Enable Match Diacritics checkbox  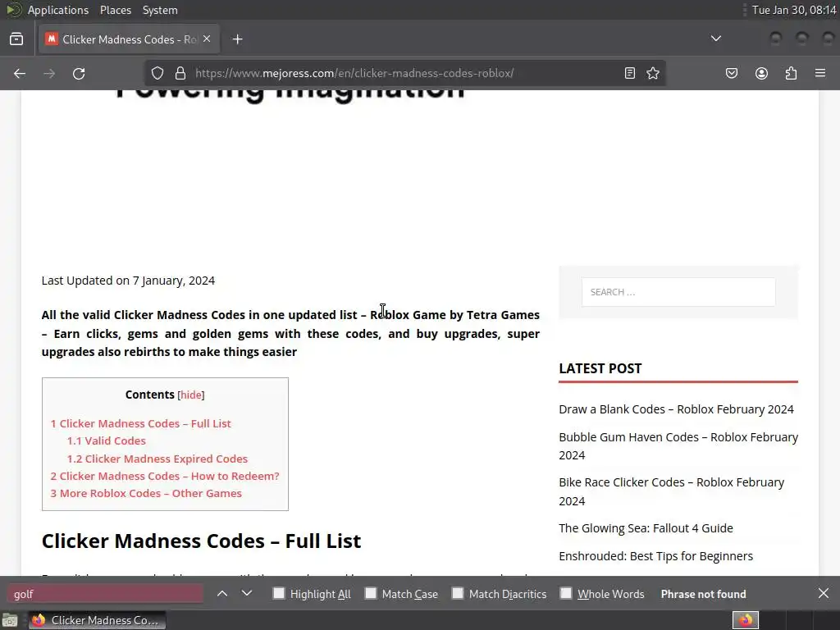pyautogui.click(x=458, y=593)
